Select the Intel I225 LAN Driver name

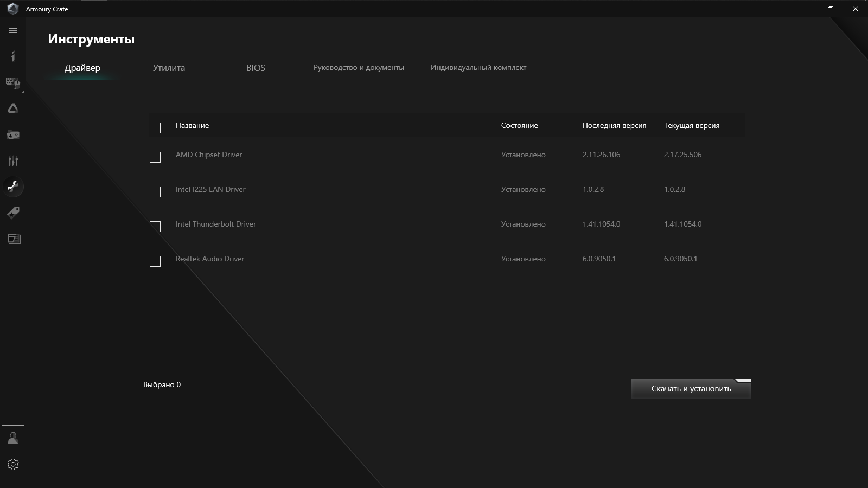pyautogui.click(x=210, y=189)
